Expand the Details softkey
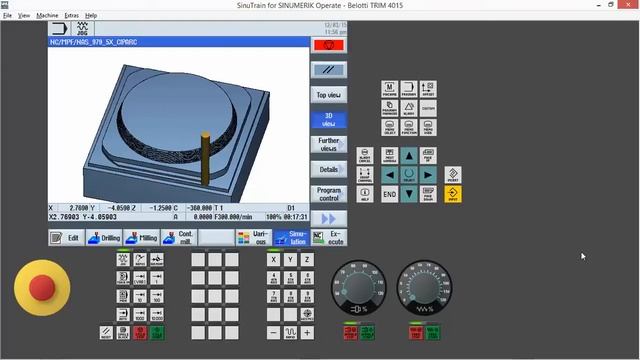Screen dimensions: 640x360 coord(329,169)
